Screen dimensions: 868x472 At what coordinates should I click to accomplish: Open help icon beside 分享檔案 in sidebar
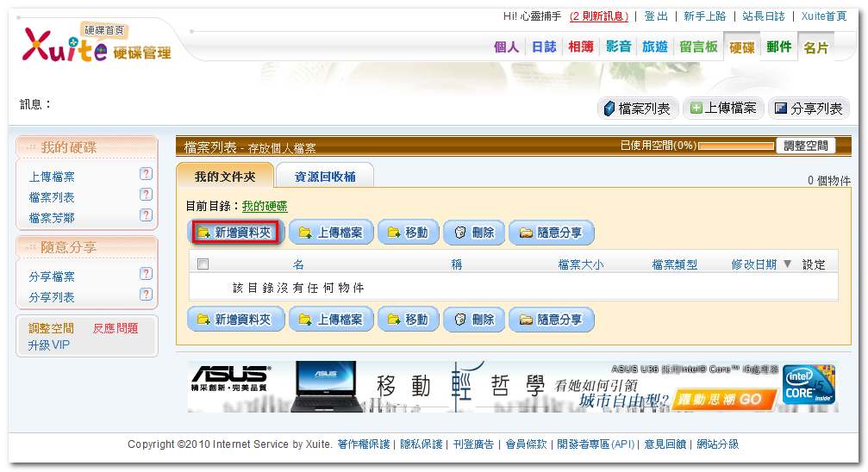pos(146,273)
